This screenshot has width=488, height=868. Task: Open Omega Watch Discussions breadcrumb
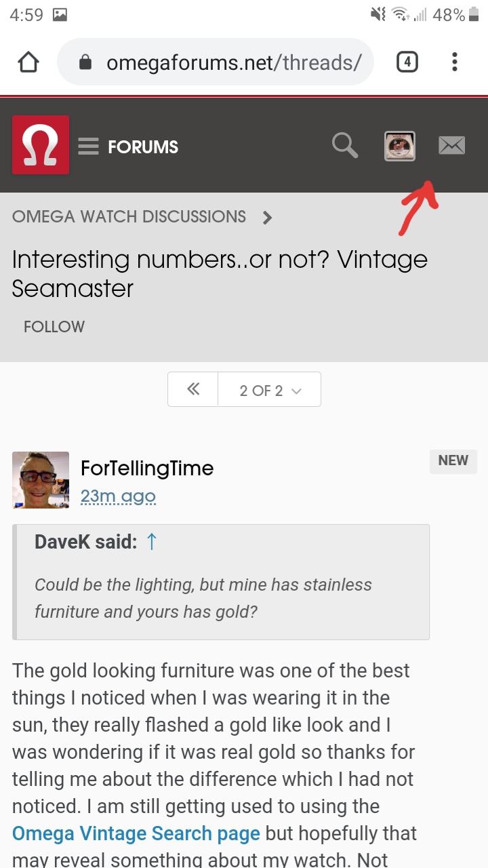(x=129, y=217)
